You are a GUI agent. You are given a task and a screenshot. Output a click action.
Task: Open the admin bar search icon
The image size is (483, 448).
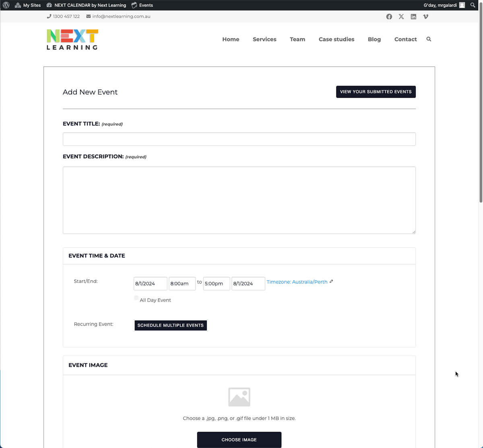(x=473, y=5)
